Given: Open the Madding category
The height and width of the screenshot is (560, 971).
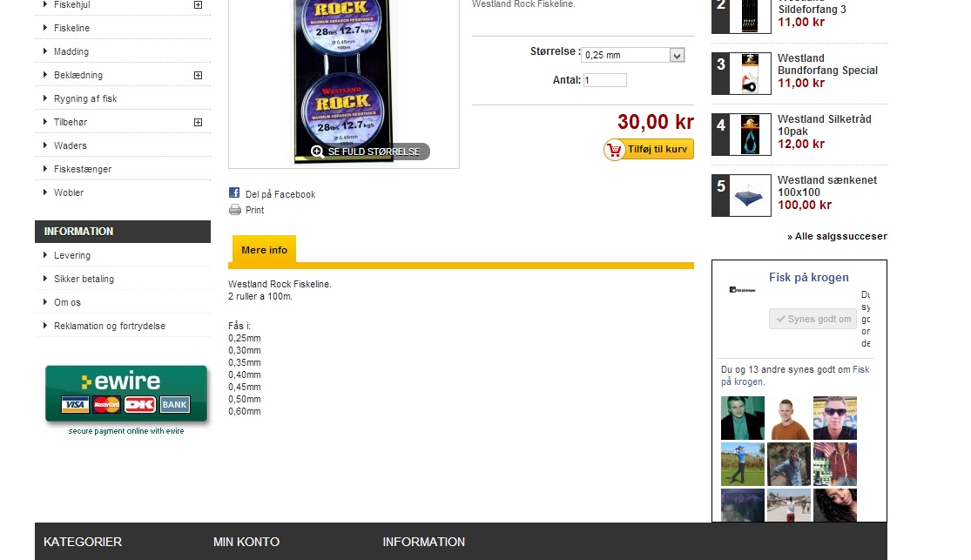Looking at the screenshot, I should [71, 51].
